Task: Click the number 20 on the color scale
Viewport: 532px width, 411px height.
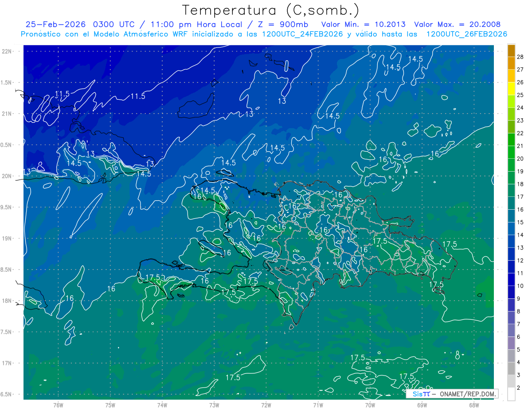Action: 520,159
